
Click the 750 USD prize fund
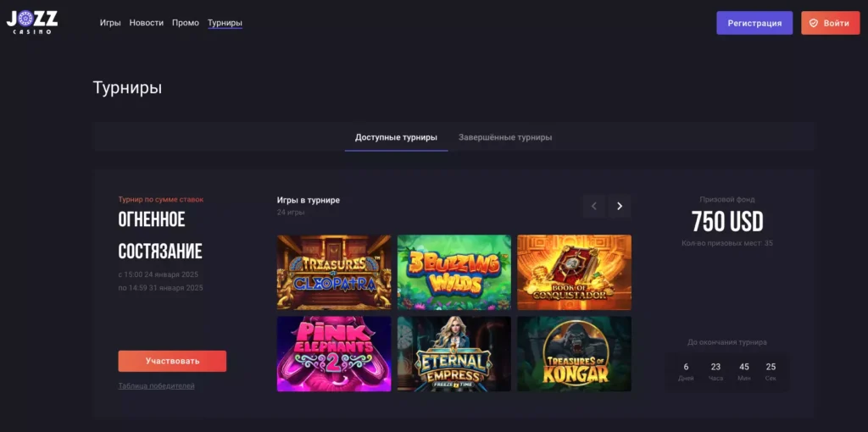point(727,222)
